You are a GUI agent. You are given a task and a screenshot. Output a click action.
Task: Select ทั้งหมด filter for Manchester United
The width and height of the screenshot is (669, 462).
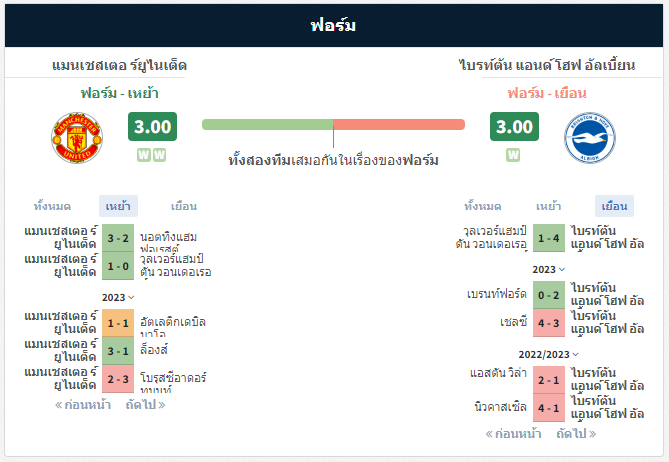52,206
